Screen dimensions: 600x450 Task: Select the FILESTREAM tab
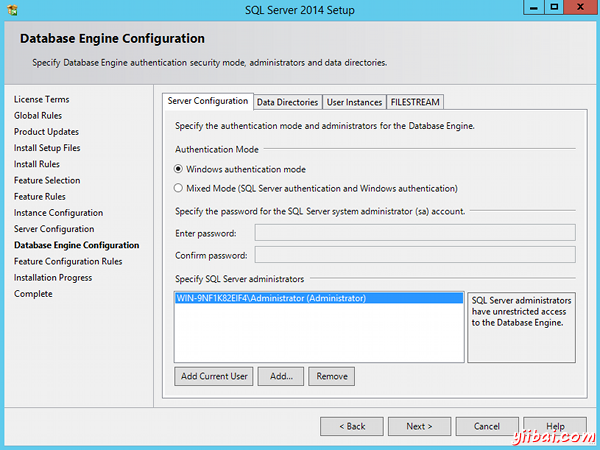click(414, 102)
